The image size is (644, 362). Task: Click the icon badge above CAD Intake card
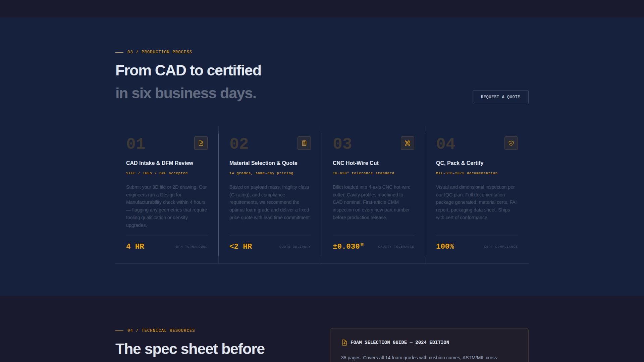click(201, 143)
